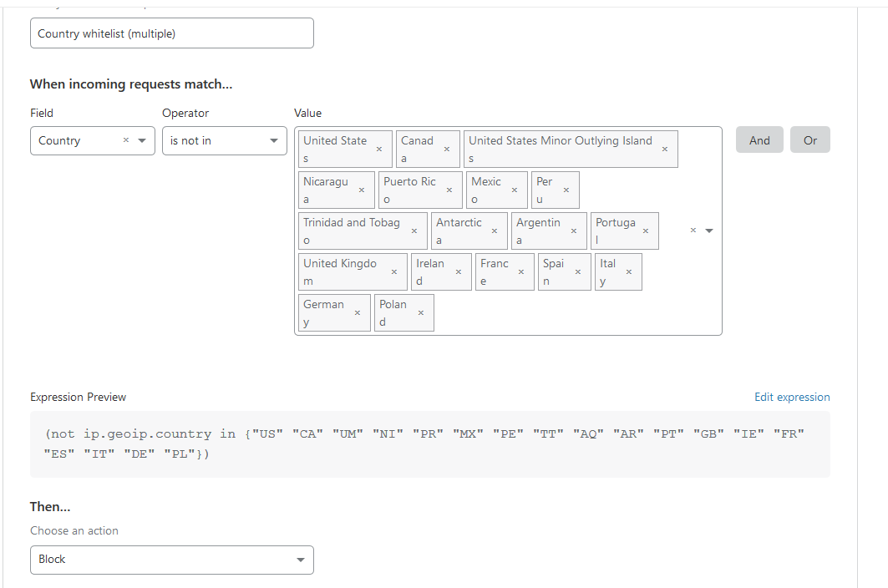Remove the Spain tag

coord(577,272)
